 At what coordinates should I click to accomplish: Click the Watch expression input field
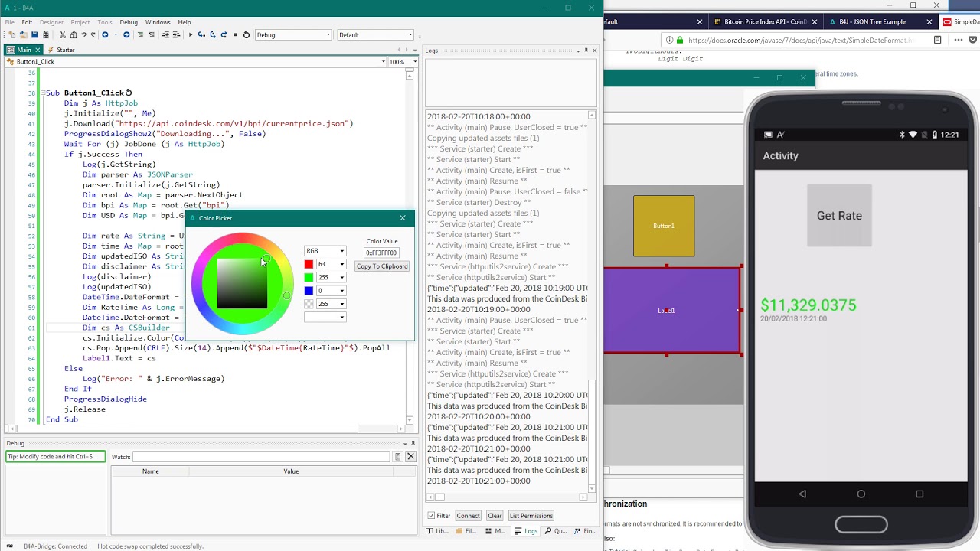pyautogui.click(x=260, y=457)
